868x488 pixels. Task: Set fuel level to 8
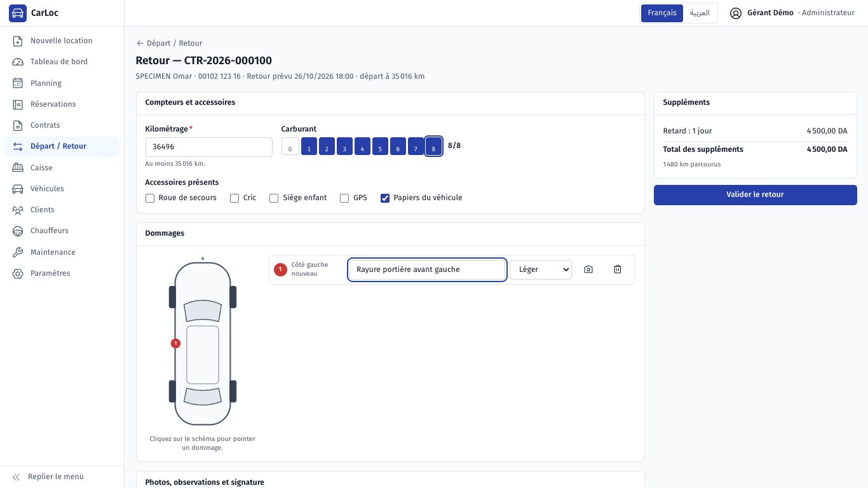coord(433,147)
